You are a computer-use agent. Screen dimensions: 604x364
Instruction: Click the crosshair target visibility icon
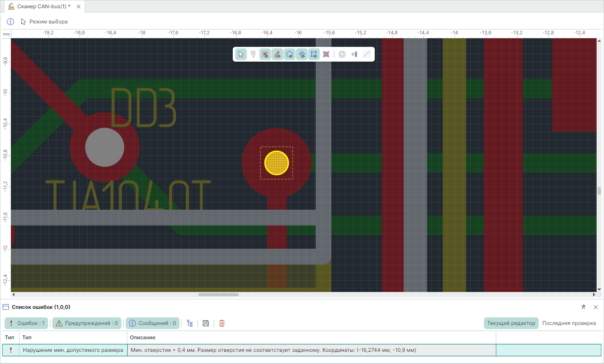pos(302,54)
